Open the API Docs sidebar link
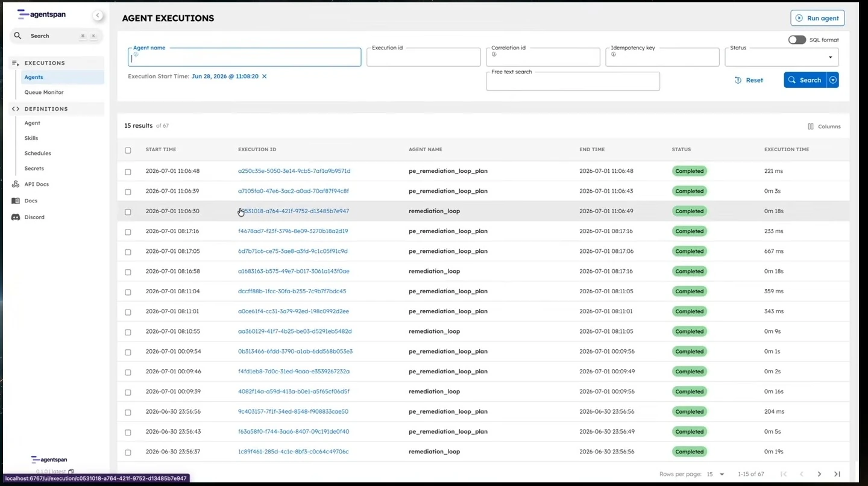868x486 pixels. [x=36, y=184]
